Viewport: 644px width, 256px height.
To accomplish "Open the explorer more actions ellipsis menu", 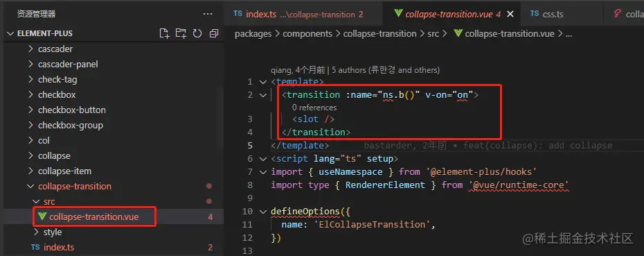I will click(208, 14).
